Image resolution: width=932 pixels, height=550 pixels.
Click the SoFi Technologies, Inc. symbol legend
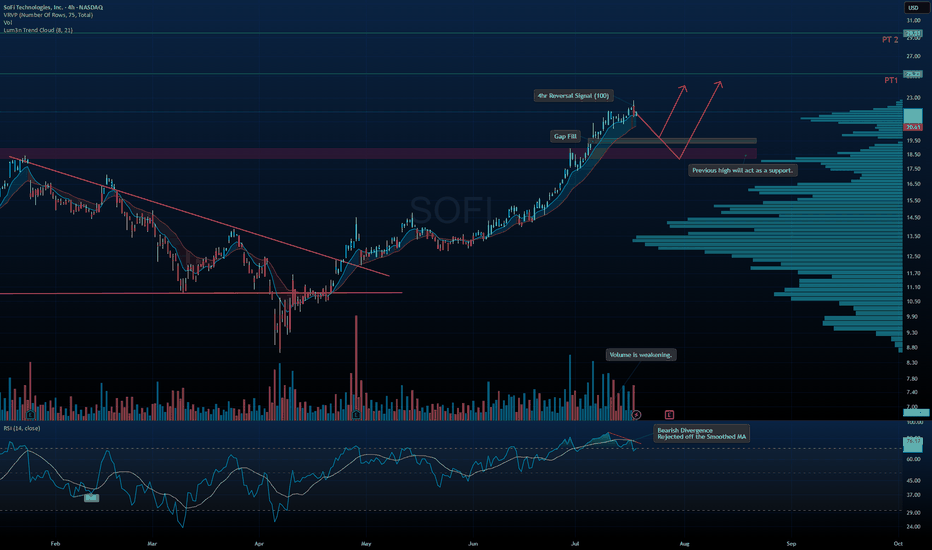coord(53,7)
